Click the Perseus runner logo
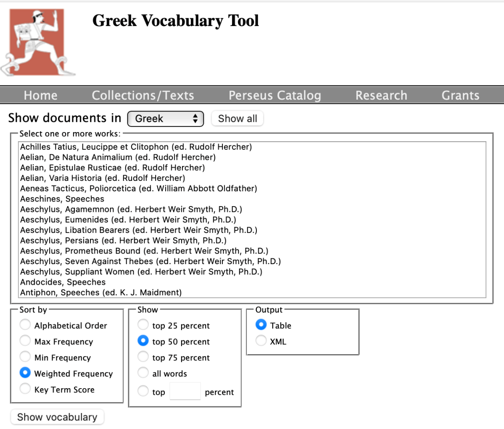Image resolution: width=504 pixels, height=429 pixels. [x=39, y=40]
